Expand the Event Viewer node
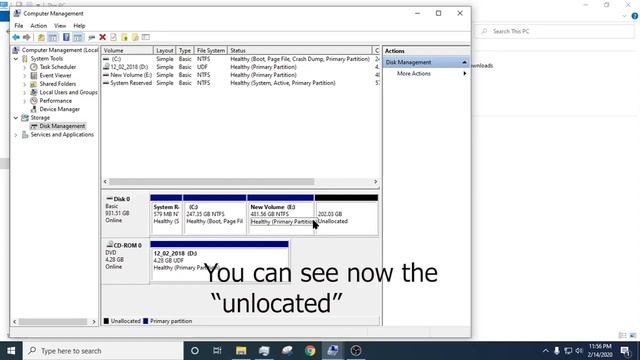Viewport: 640px width, 360px height. 24,76
